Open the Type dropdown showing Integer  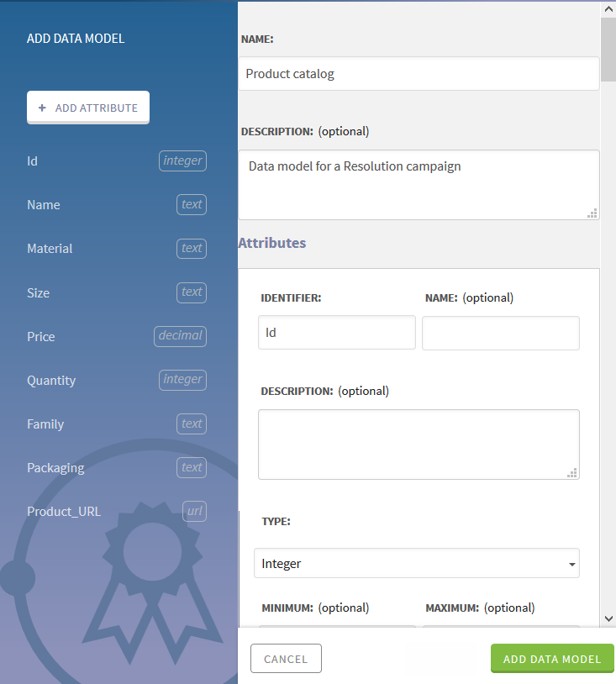(417, 563)
